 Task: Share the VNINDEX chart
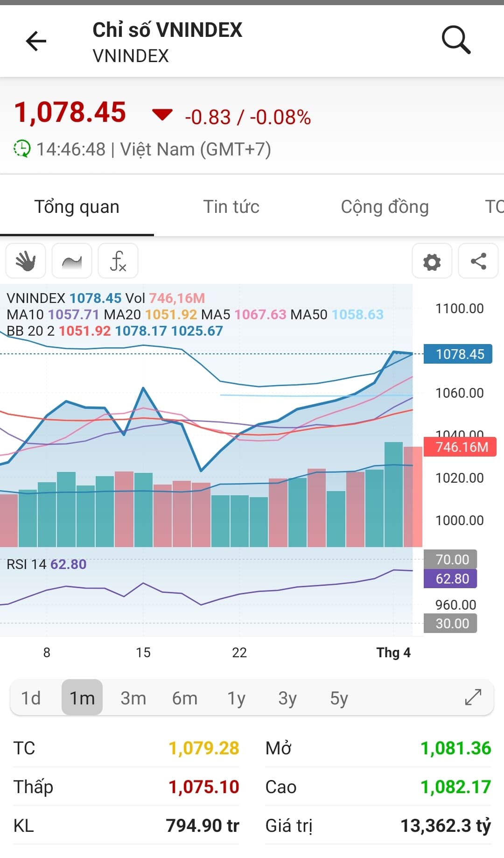tap(478, 261)
